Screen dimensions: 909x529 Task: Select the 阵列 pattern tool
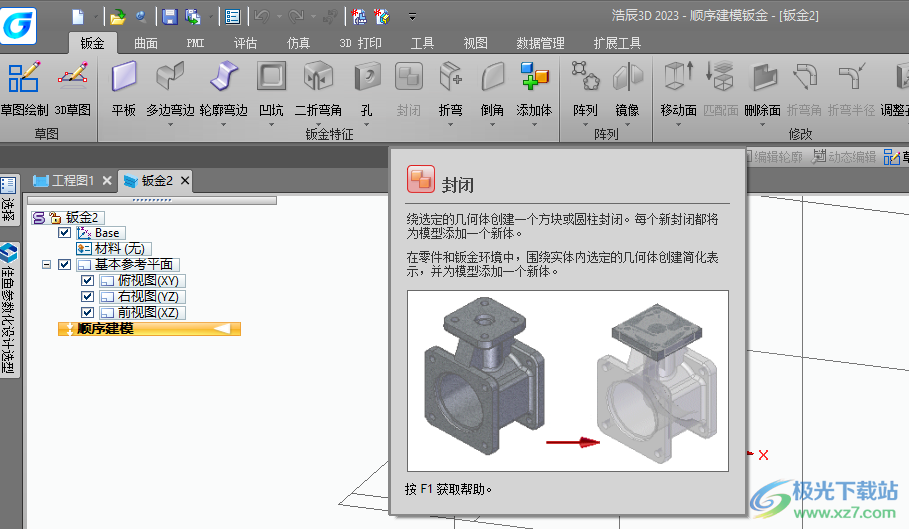click(x=585, y=88)
